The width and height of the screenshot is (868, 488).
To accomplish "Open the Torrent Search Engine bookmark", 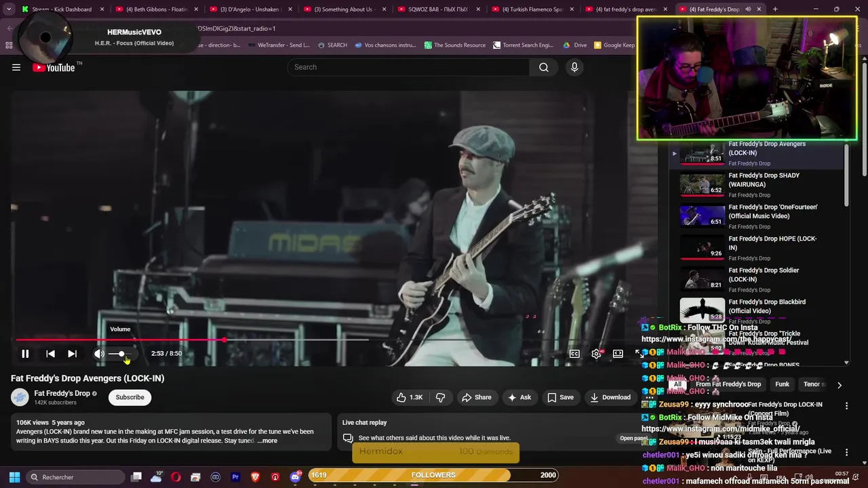I will point(524,45).
